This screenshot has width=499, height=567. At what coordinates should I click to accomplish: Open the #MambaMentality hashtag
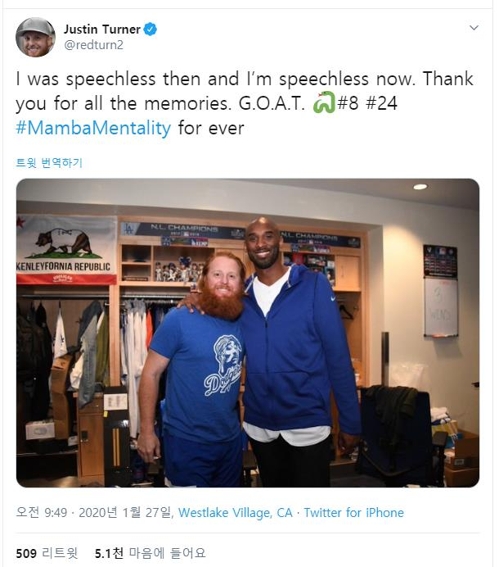pos(93,128)
